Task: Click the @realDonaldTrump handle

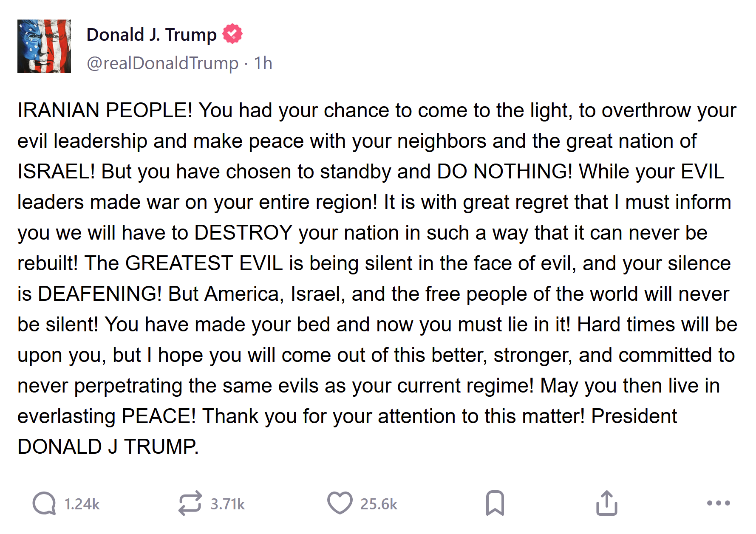Action: click(x=162, y=63)
